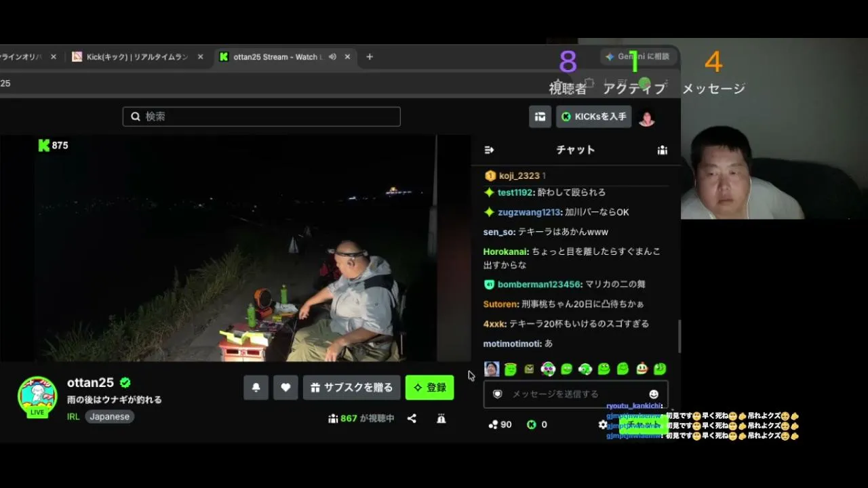The width and height of the screenshot is (868, 488).
Task: Click username Sutoren in chat
Action: [501, 304]
